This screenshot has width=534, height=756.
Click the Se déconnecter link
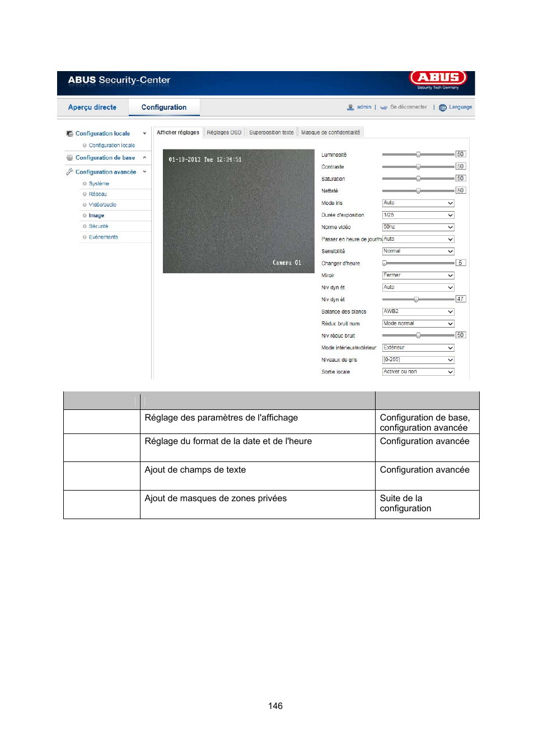409,107
